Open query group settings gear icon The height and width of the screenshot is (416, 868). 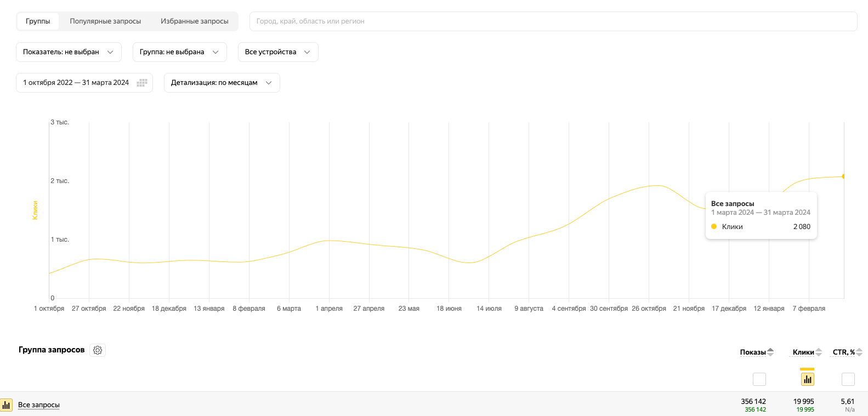(98, 350)
